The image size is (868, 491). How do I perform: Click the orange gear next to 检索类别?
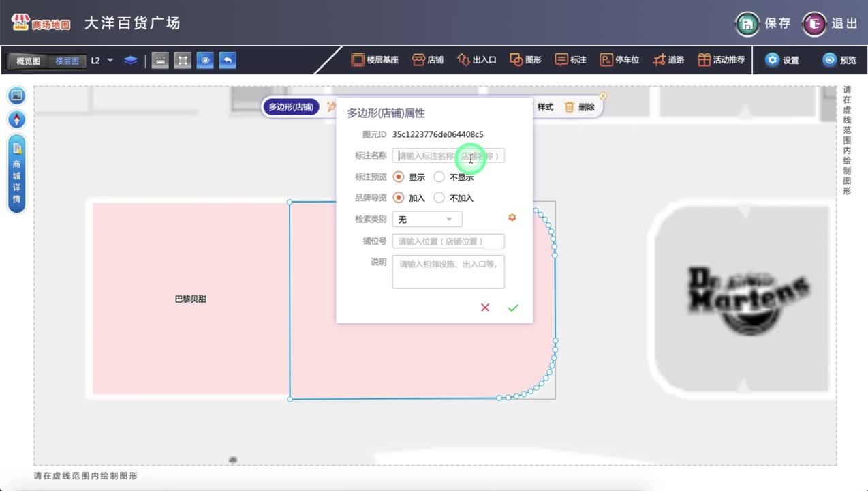coord(512,218)
